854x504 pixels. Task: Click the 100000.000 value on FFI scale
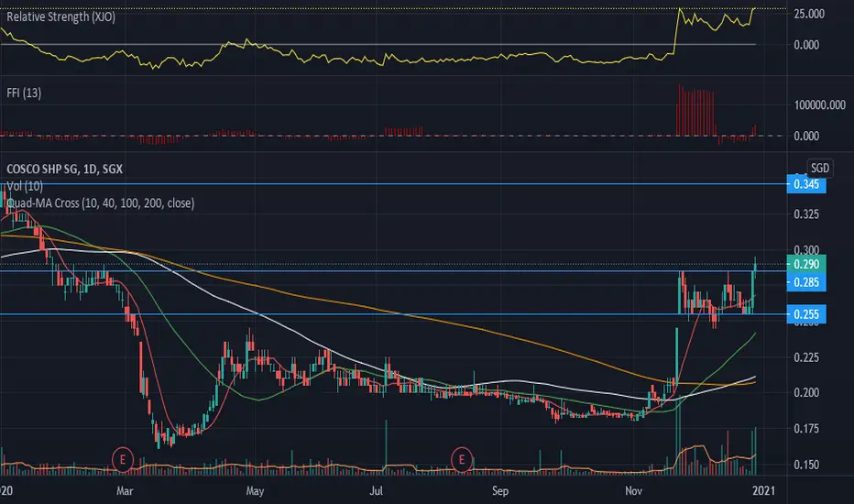point(820,105)
